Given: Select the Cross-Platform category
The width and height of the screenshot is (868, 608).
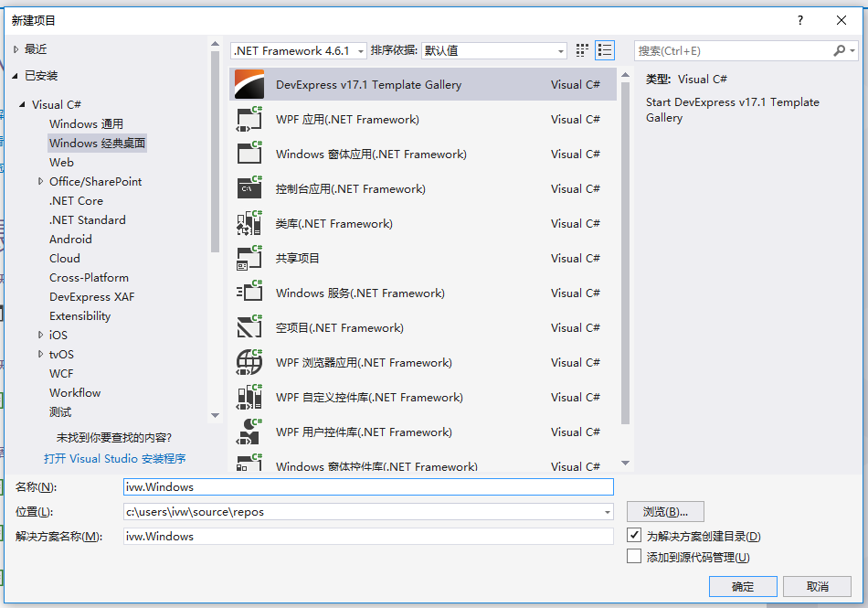Looking at the screenshot, I should (89, 277).
